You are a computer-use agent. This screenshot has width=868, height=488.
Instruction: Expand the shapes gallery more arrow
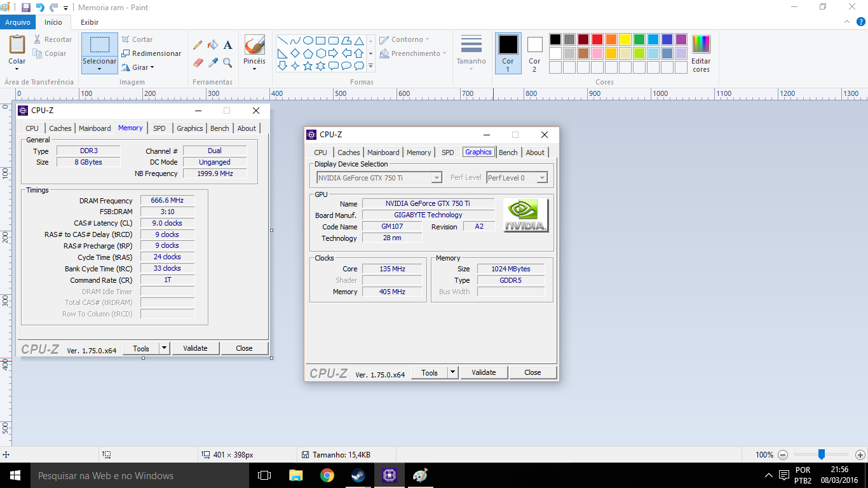(x=370, y=66)
